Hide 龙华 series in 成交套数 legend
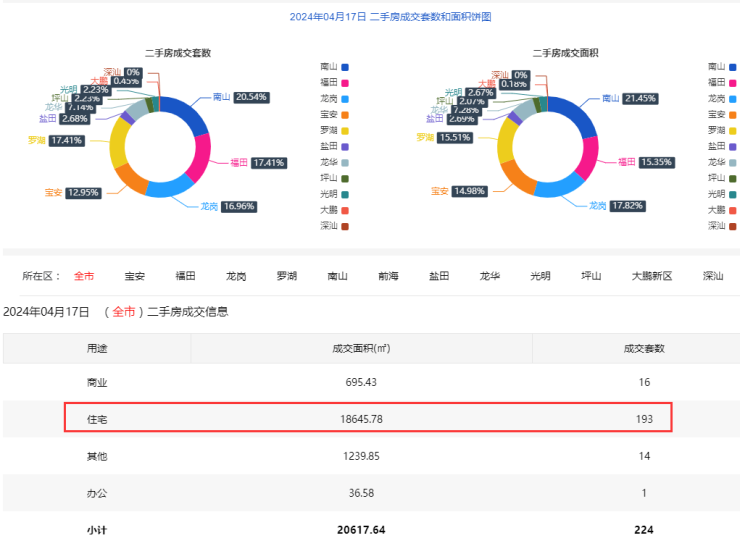740x546 pixels. (x=345, y=162)
